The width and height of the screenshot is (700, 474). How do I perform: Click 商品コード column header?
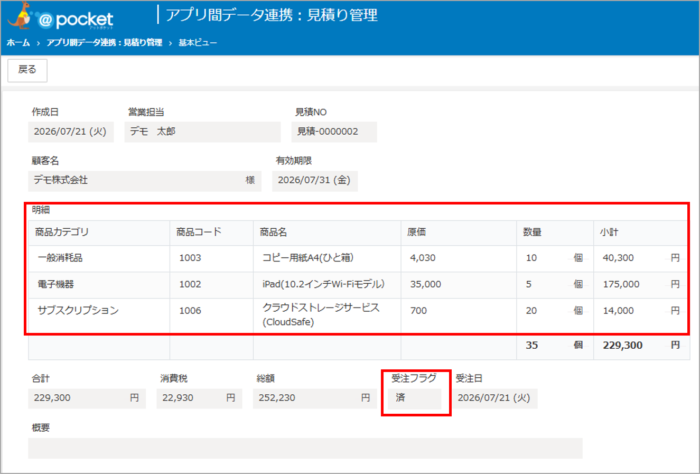(212, 233)
